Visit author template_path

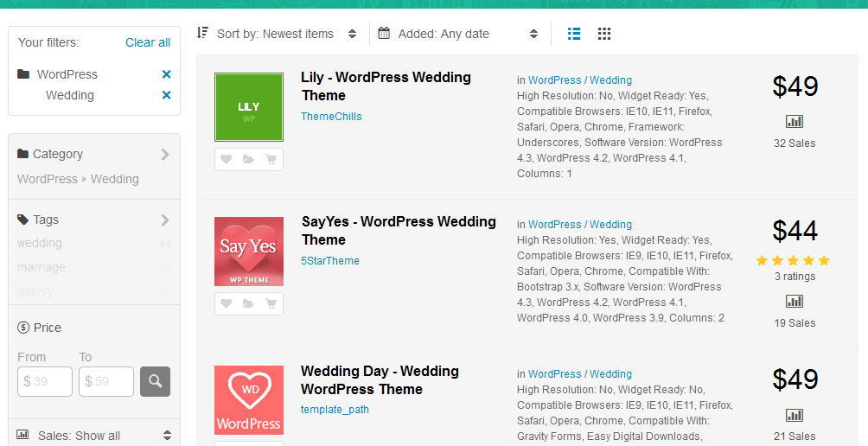click(335, 410)
